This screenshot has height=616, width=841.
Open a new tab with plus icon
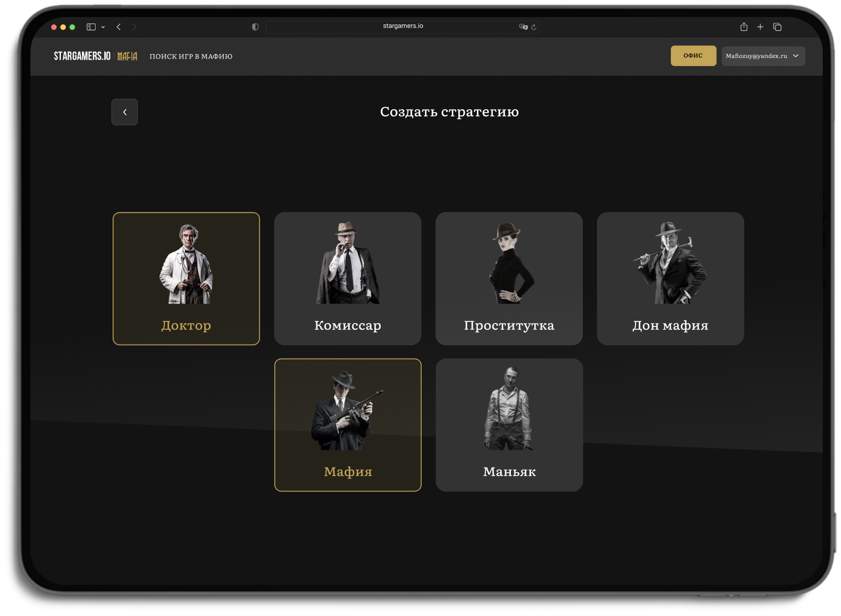tap(760, 27)
